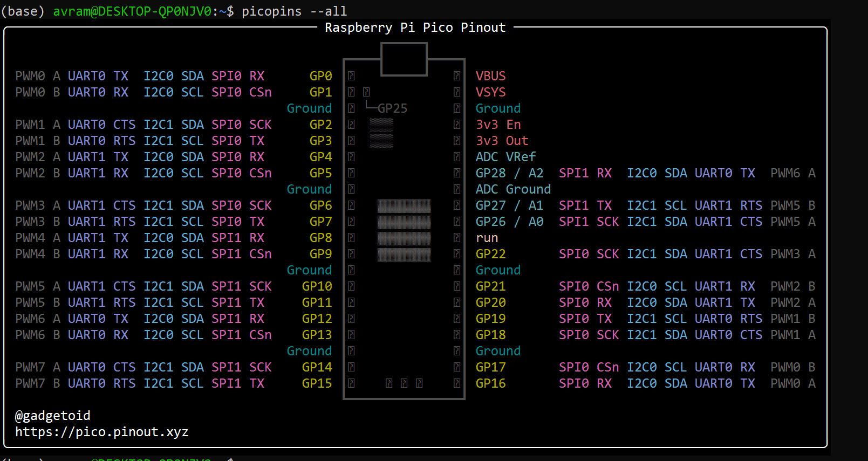Select the GP9 pin label

[x=321, y=254]
